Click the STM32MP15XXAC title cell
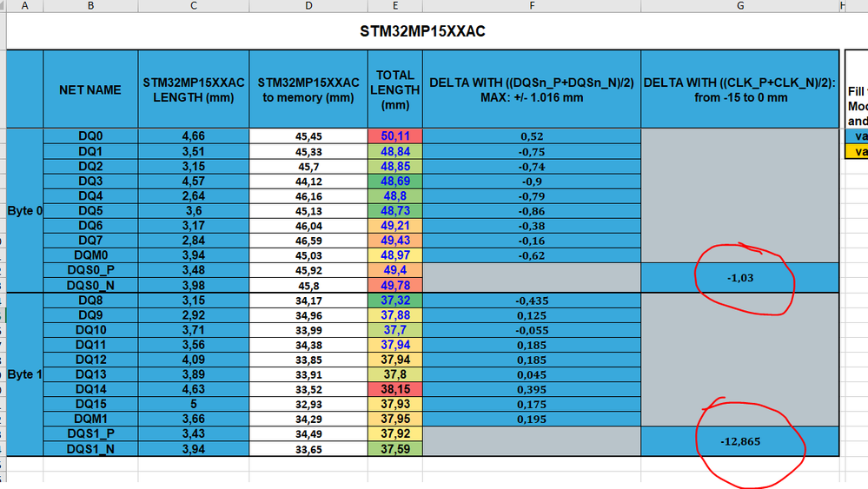 click(423, 31)
